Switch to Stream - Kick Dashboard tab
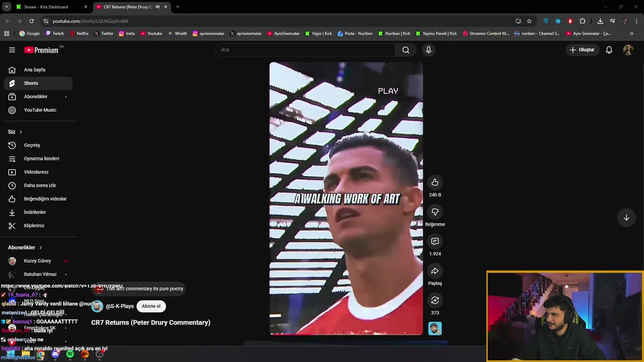This screenshot has height=362, width=644. point(46,7)
